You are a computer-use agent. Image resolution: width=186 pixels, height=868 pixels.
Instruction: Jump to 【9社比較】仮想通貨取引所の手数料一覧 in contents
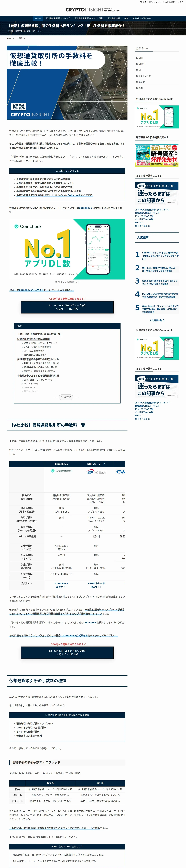tap(39, 334)
